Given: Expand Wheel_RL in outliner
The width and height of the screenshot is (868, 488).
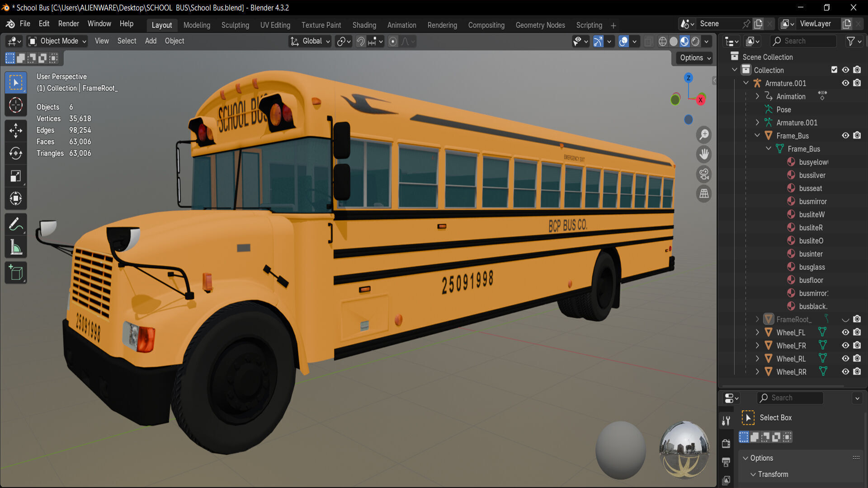Looking at the screenshot, I should coord(757,358).
